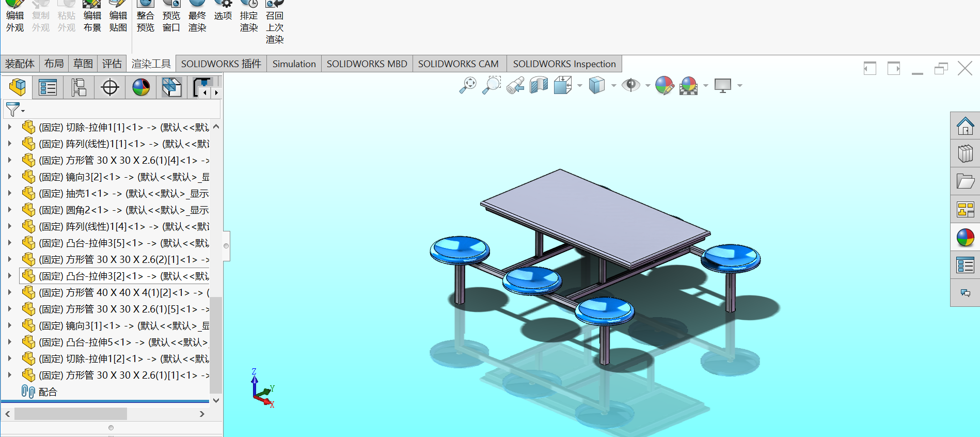980x437 pixels.
Task: Open Design Library task pane
Action: point(965,153)
